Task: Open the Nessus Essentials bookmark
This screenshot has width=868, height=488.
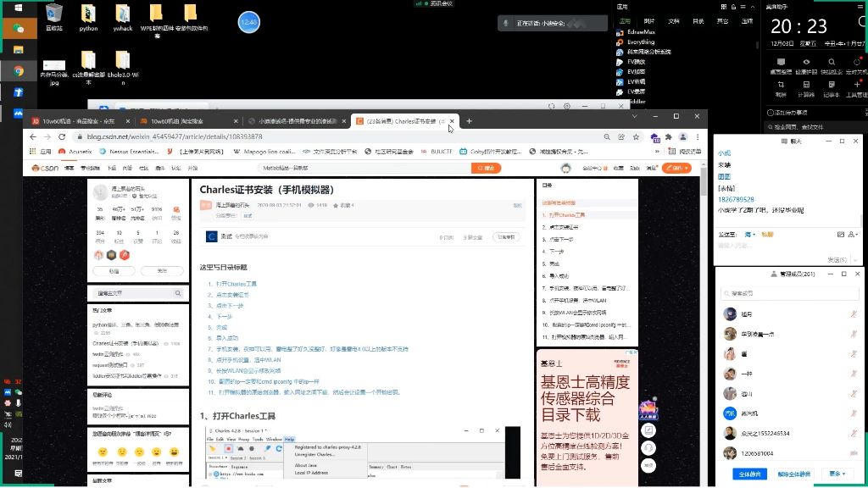Action: (x=129, y=151)
